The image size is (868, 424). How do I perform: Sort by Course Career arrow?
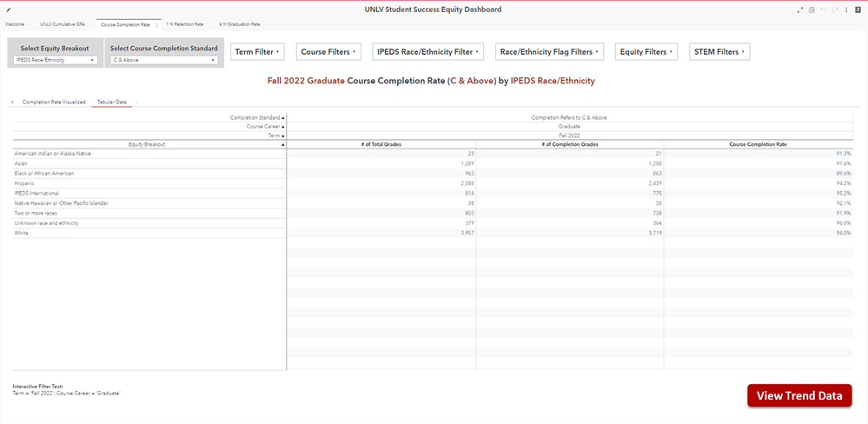click(283, 127)
